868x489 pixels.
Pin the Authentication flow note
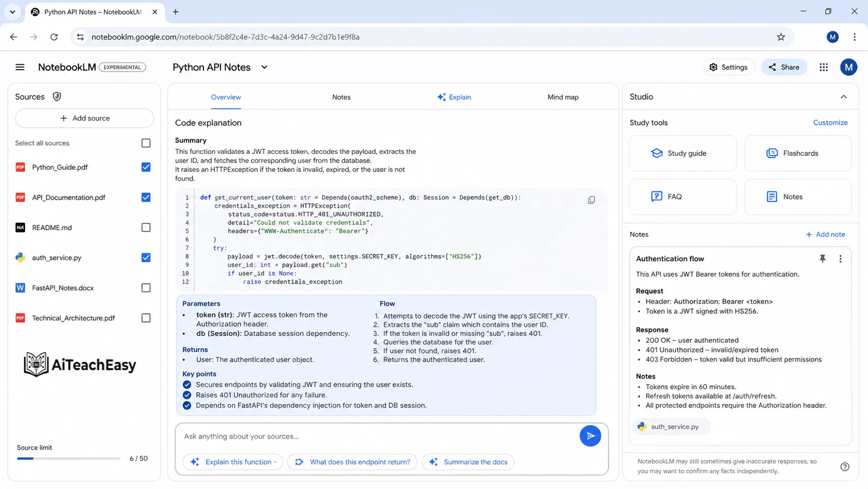(x=822, y=259)
